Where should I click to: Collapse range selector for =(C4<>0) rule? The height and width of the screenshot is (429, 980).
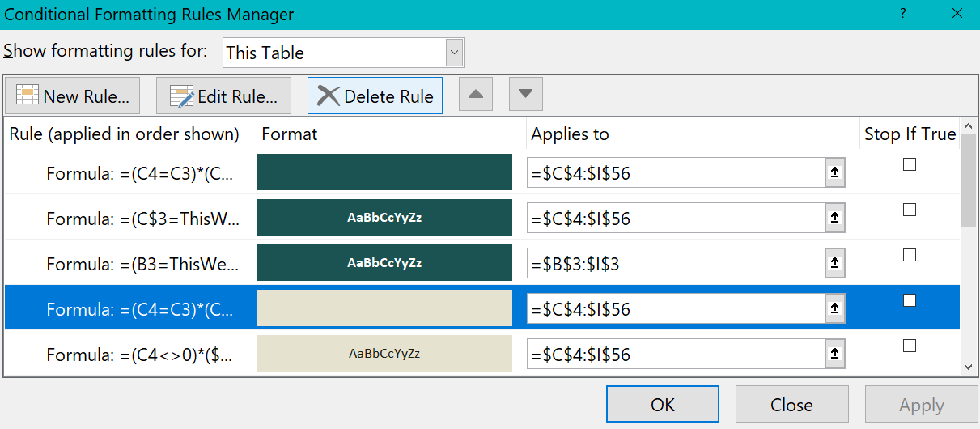834,354
